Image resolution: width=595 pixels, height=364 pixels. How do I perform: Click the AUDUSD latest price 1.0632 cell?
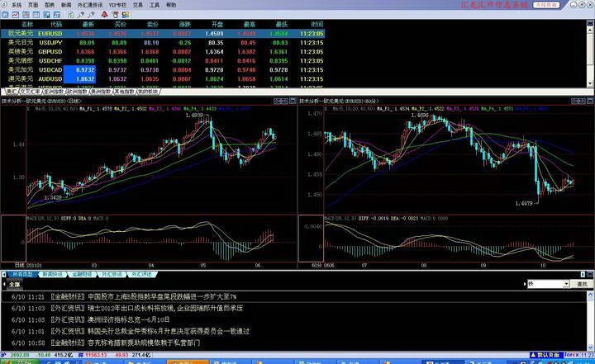pyautogui.click(x=79, y=79)
